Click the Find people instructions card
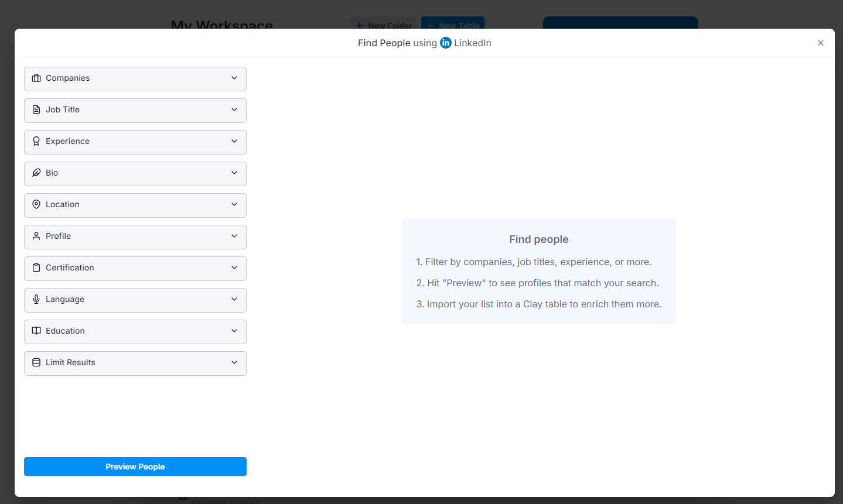Screen dimensions: 843x504 [538, 271]
